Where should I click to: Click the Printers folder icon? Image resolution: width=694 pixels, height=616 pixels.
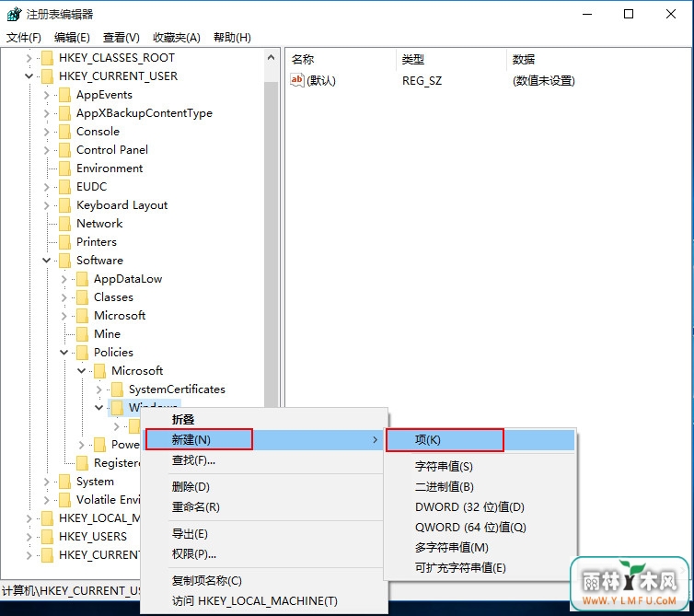coord(64,242)
